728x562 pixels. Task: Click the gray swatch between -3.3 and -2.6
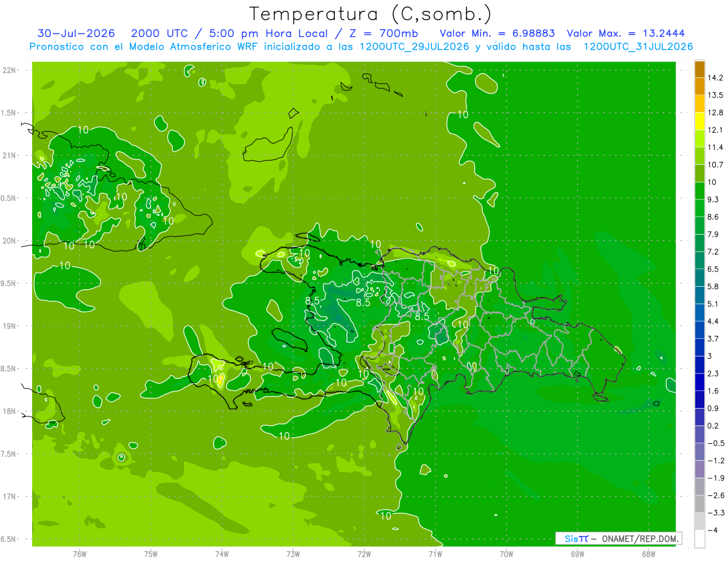click(x=699, y=503)
